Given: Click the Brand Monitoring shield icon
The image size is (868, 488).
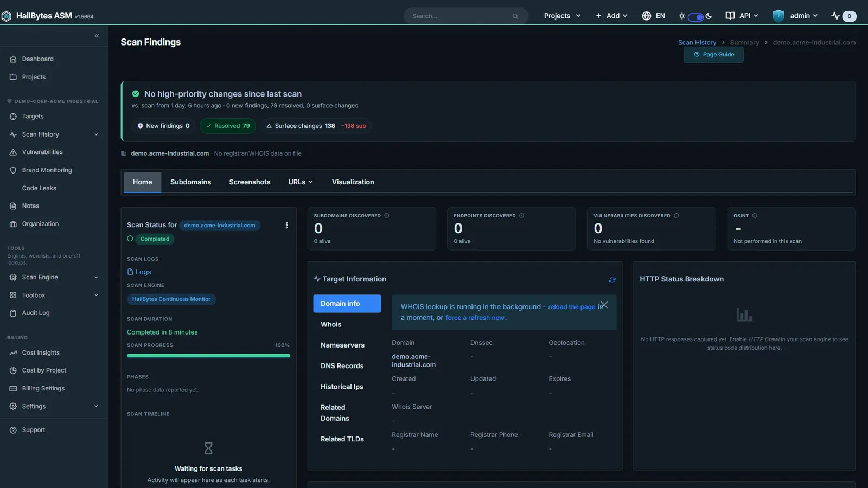Looking at the screenshot, I should click(x=13, y=170).
